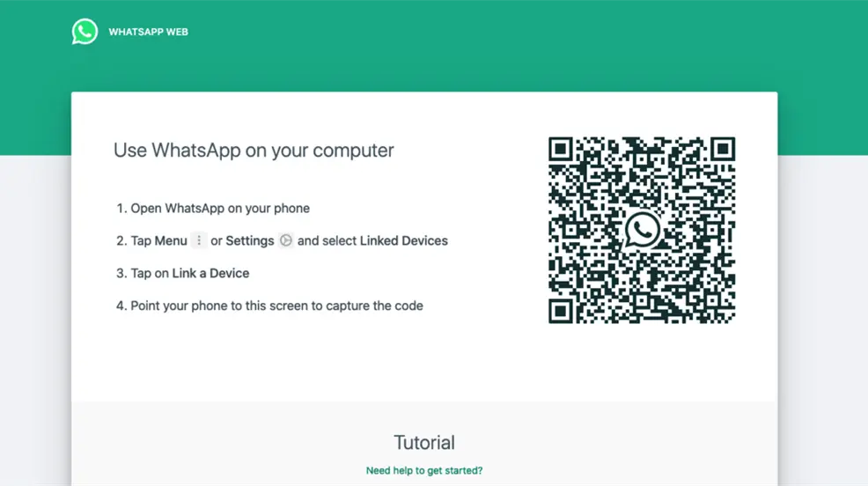Click the bold word "Settings" in step 2
The width and height of the screenshot is (868, 486).
click(x=250, y=241)
